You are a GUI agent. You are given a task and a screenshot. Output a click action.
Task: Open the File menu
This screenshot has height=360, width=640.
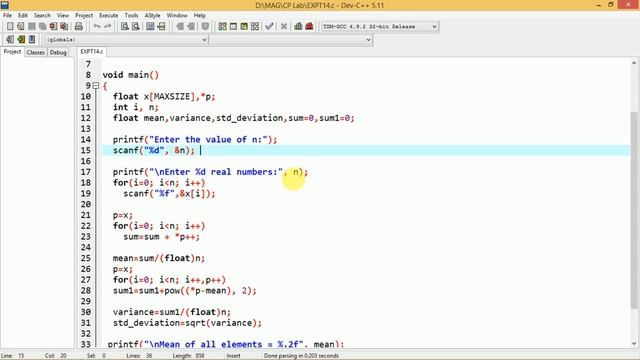tap(7, 16)
